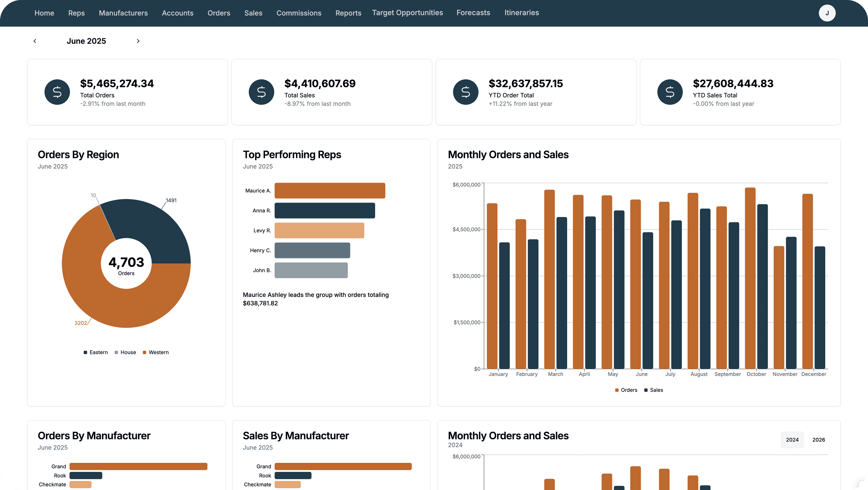This screenshot has height=490, width=868.
Task: Click November sales bar in 2025 chart
Action: (x=791, y=303)
